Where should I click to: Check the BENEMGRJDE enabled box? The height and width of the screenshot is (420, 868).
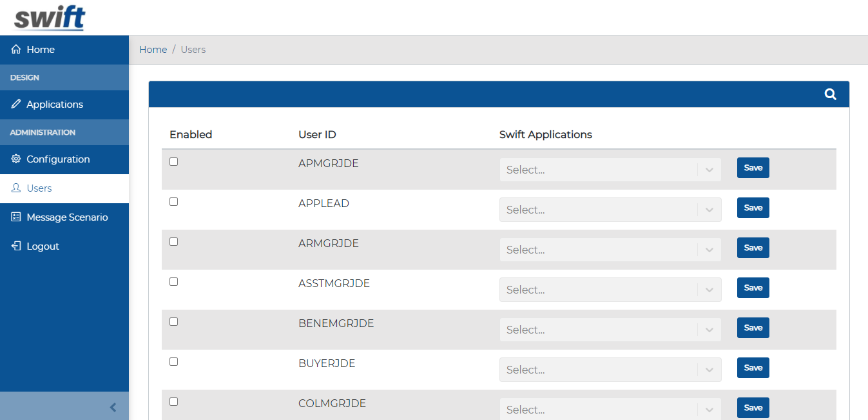coord(173,321)
